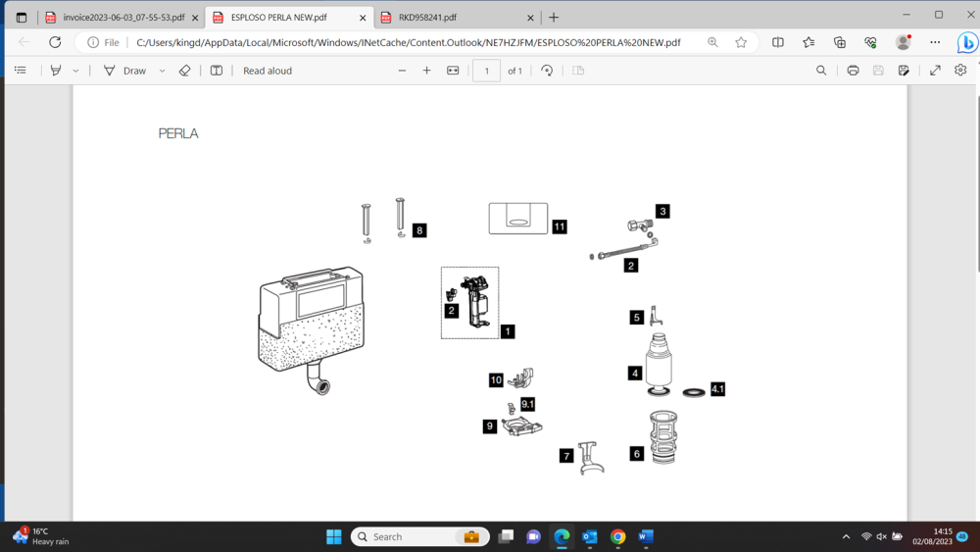Viewport: 980px width, 552px height.
Task: Print the PDF using printer icon
Action: tap(853, 71)
